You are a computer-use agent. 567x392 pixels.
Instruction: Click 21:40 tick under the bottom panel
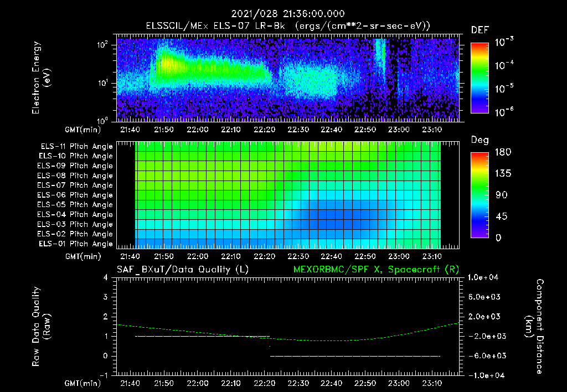(130, 383)
